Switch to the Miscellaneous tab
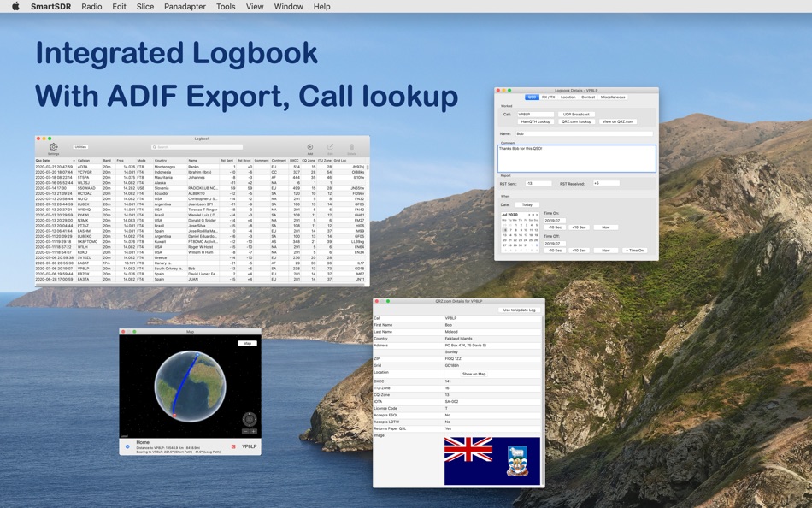812x508 pixels. pos(613,97)
